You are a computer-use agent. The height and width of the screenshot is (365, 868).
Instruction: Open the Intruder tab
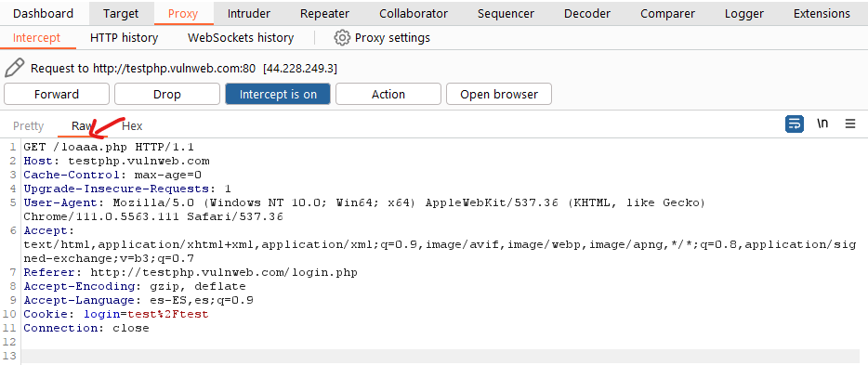249,13
